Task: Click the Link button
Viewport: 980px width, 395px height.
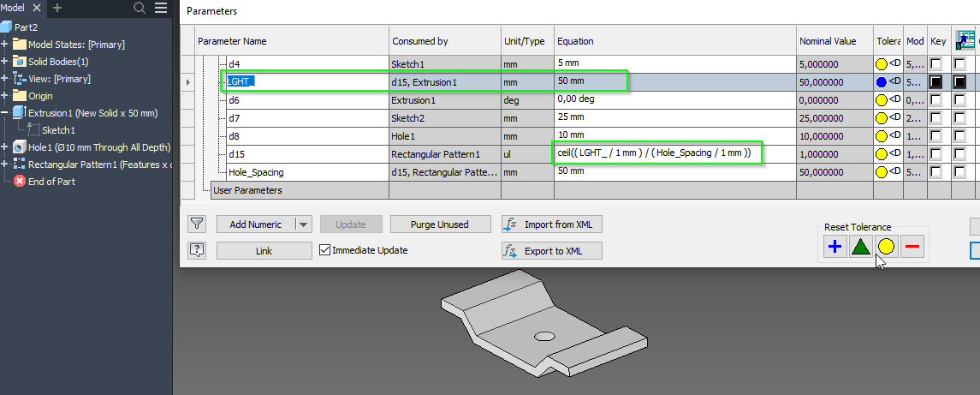Action: click(x=264, y=250)
